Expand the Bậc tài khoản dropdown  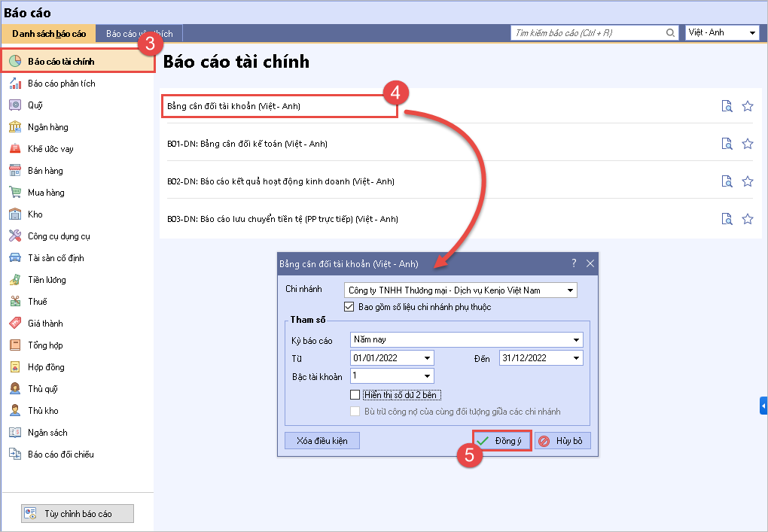(427, 376)
